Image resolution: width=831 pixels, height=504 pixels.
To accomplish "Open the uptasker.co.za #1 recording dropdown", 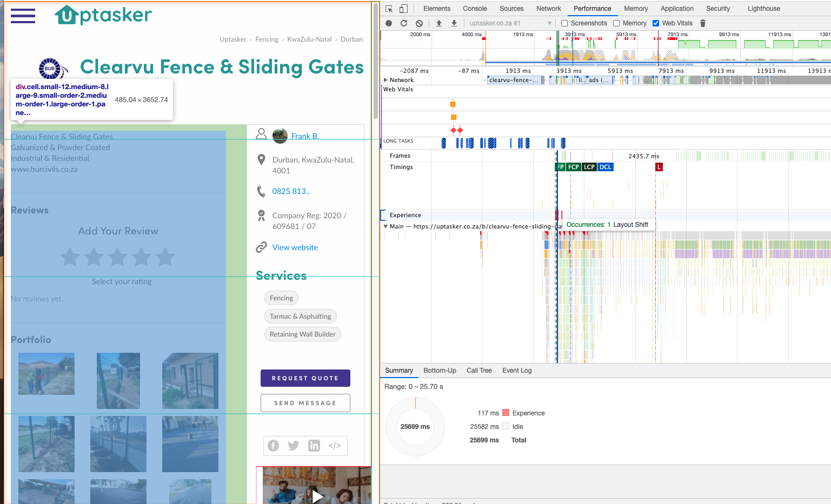I will pos(510,23).
